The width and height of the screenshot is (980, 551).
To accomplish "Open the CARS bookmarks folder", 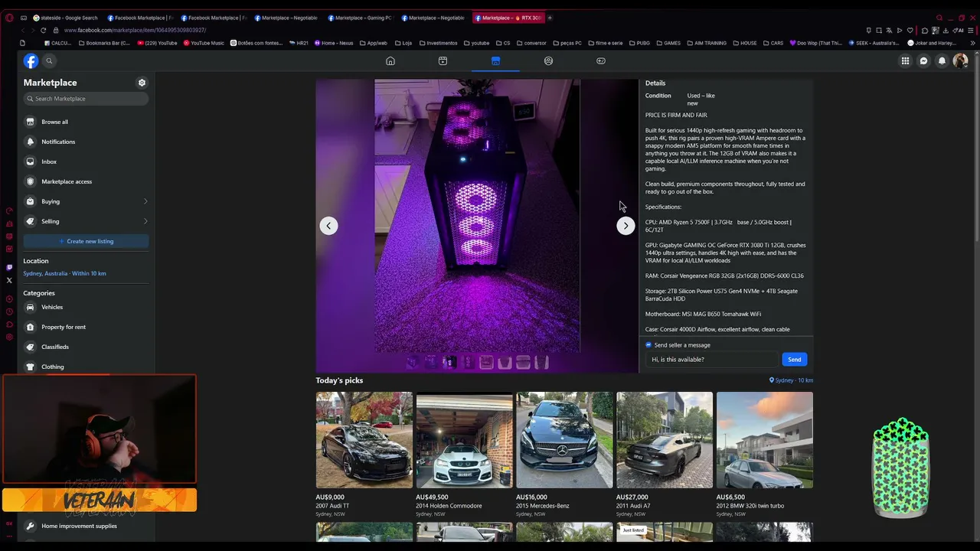I will (773, 43).
